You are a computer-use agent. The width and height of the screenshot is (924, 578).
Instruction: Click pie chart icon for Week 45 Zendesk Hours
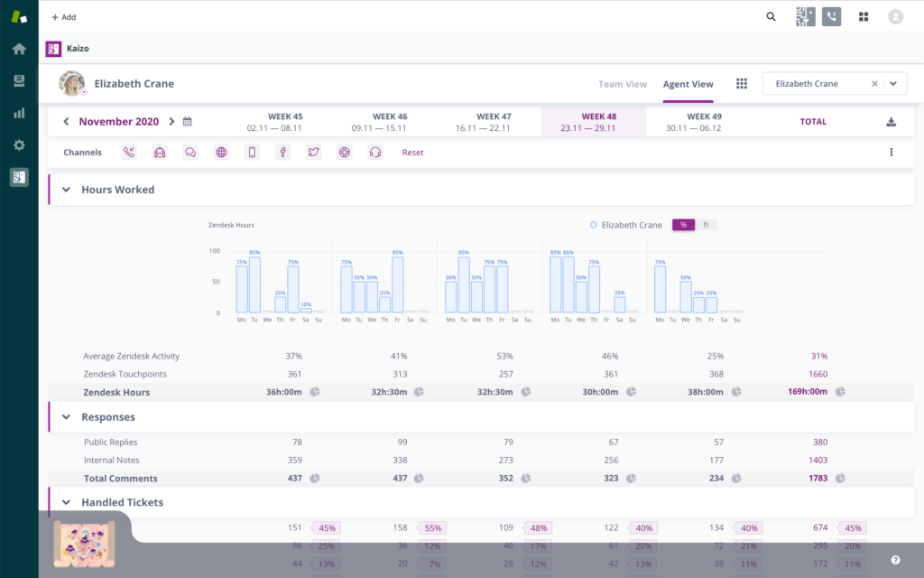pyautogui.click(x=315, y=392)
